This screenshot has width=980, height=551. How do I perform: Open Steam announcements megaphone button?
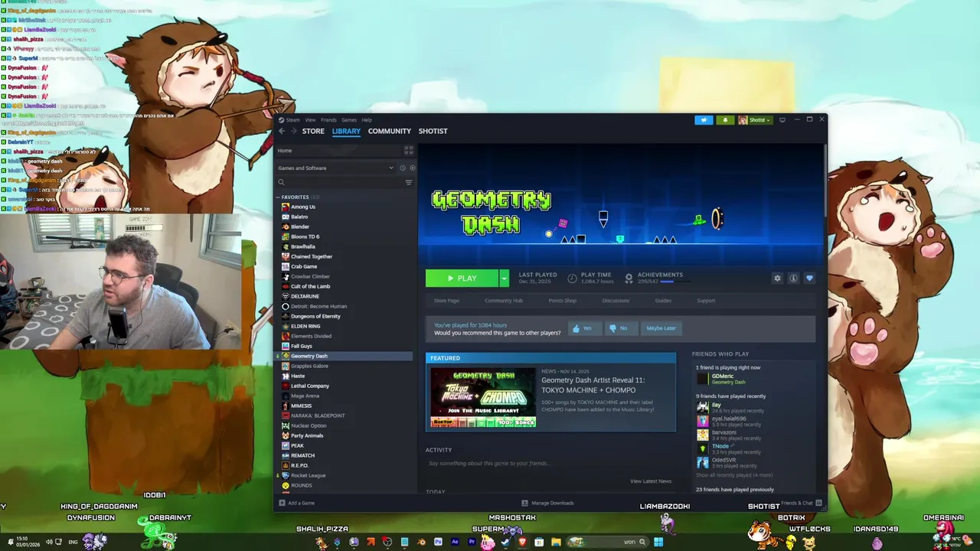[704, 119]
